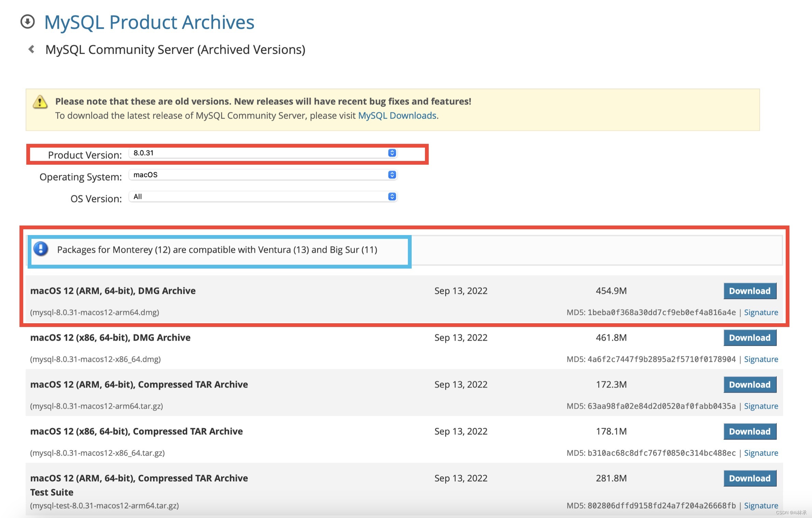Click filename '(mysql-8.0.31-macos12-x86_64.tar.gz)'

(97, 453)
